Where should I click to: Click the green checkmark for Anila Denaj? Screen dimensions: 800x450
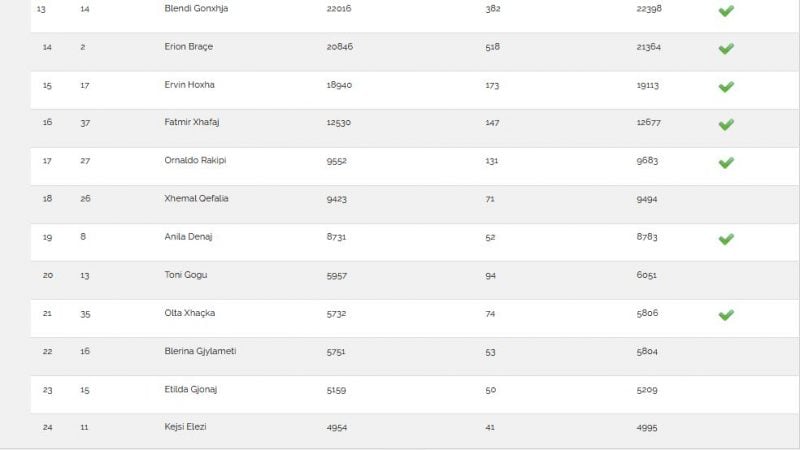pos(726,239)
